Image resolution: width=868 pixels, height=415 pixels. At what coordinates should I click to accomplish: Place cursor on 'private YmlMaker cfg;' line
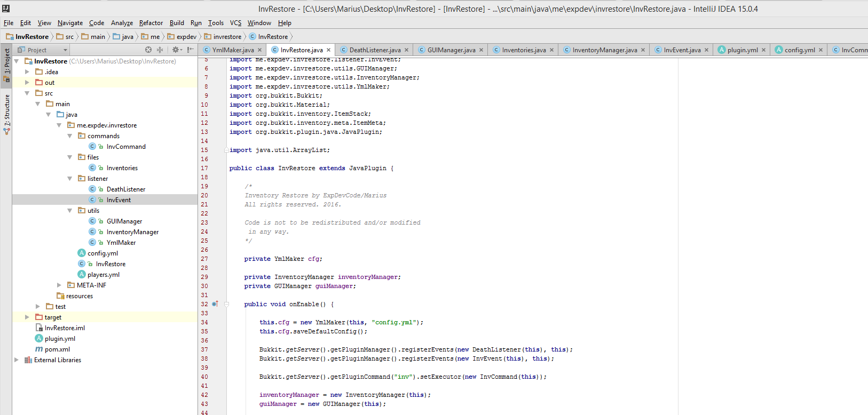pos(283,259)
